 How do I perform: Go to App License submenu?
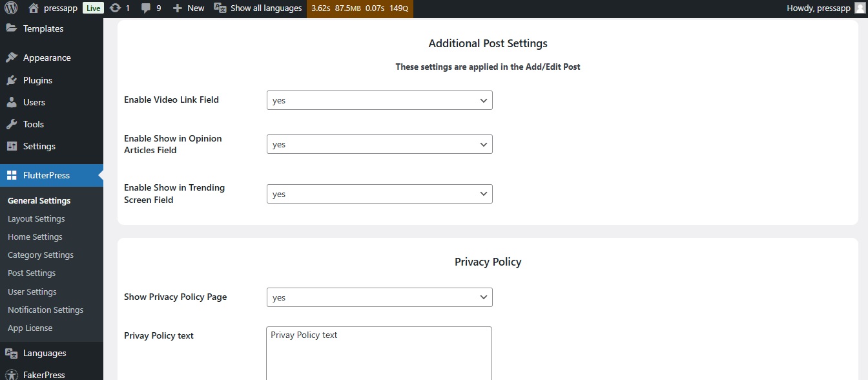coord(30,328)
